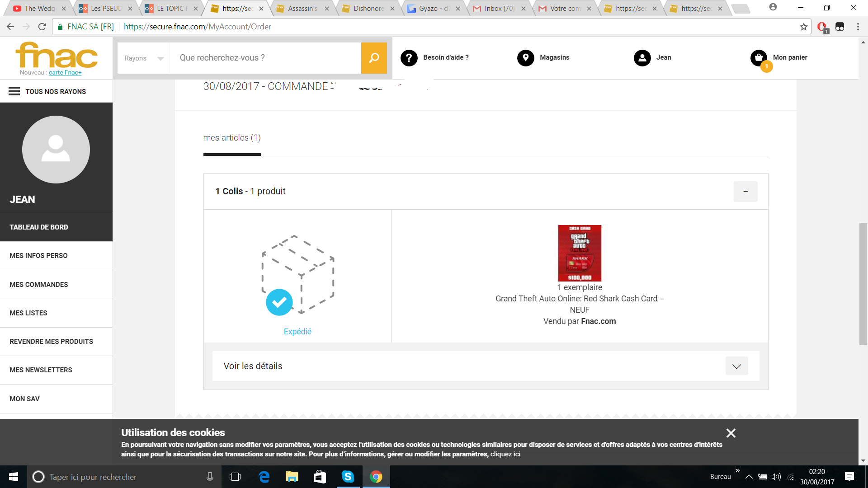Open the Besoin d'aide question mark icon
Viewport: 868px width, 488px height.
(x=409, y=58)
